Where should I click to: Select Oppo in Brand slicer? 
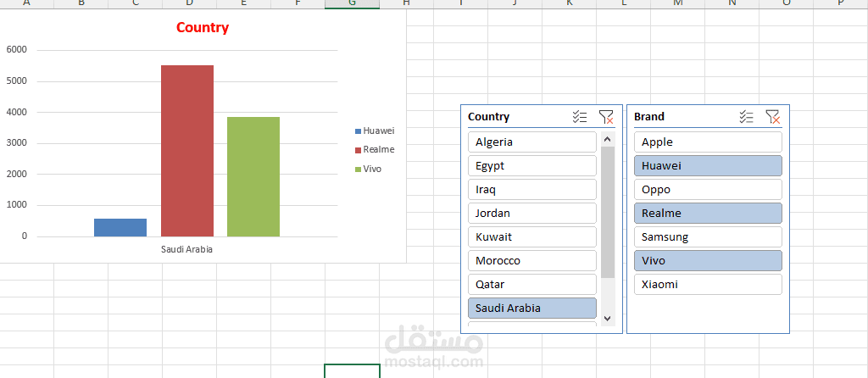coord(708,189)
